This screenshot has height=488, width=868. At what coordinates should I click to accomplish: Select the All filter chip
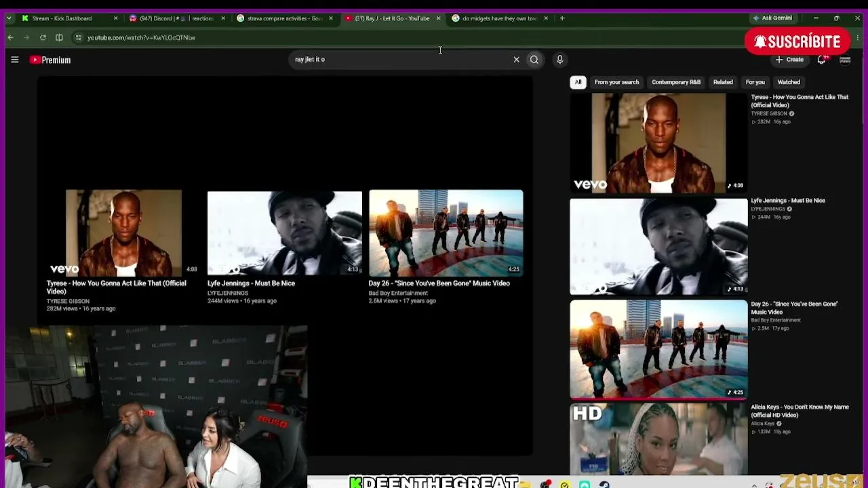(578, 82)
